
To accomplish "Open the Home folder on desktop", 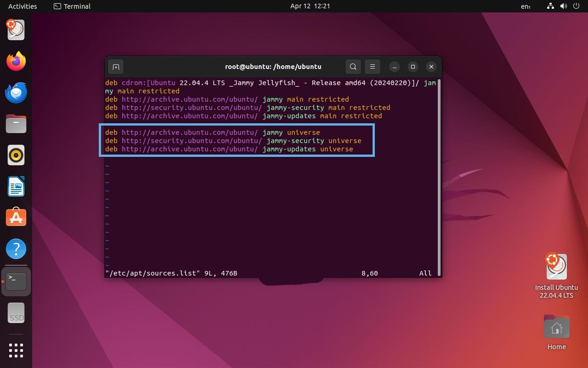I will point(556,328).
